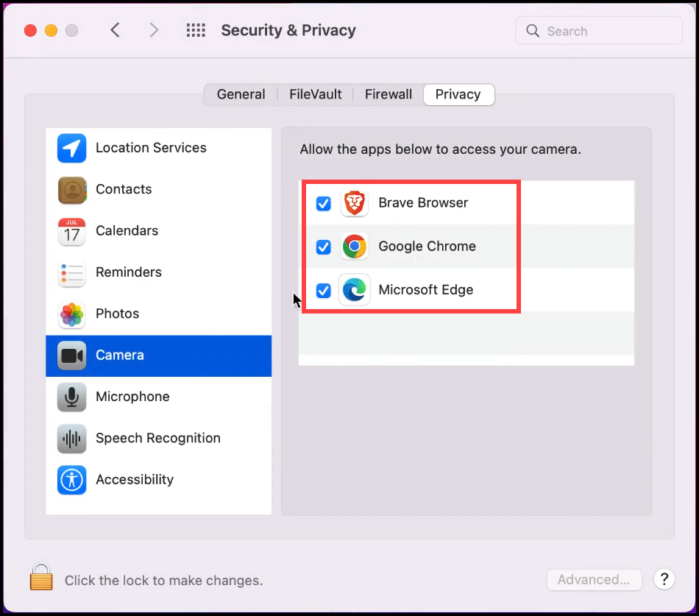Select the Photos flower icon
The width and height of the screenshot is (699, 616).
tap(72, 314)
